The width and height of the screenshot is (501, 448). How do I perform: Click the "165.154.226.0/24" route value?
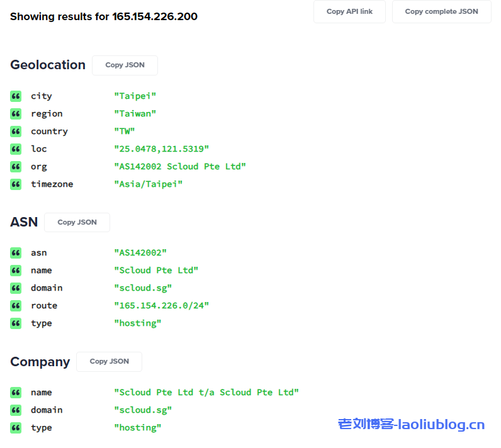161,306
